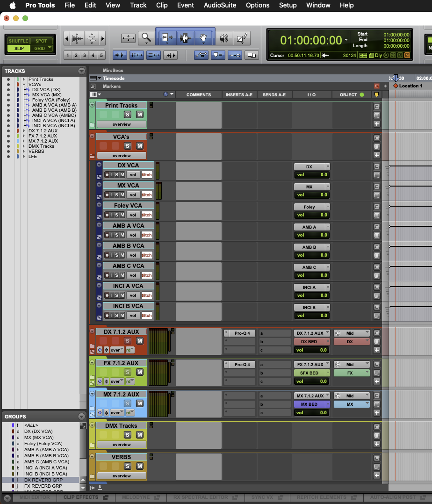Viewport: 432px width, 504px height.
Task: Click the yellow marker column icon
Action: point(377,94)
